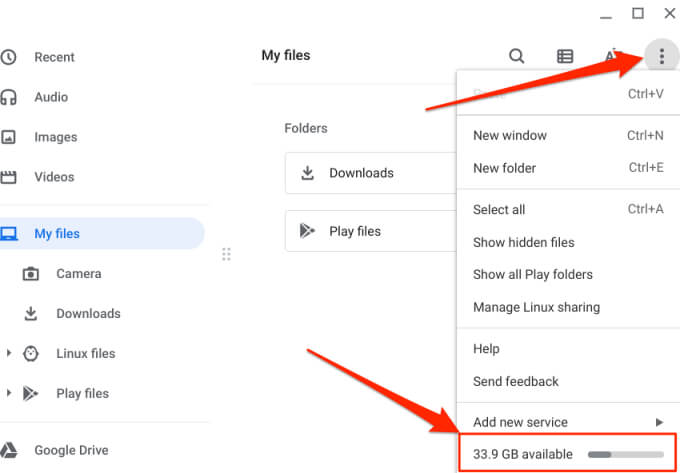Choose New folder from the menu
This screenshot has width=680, height=473.
[504, 168]
